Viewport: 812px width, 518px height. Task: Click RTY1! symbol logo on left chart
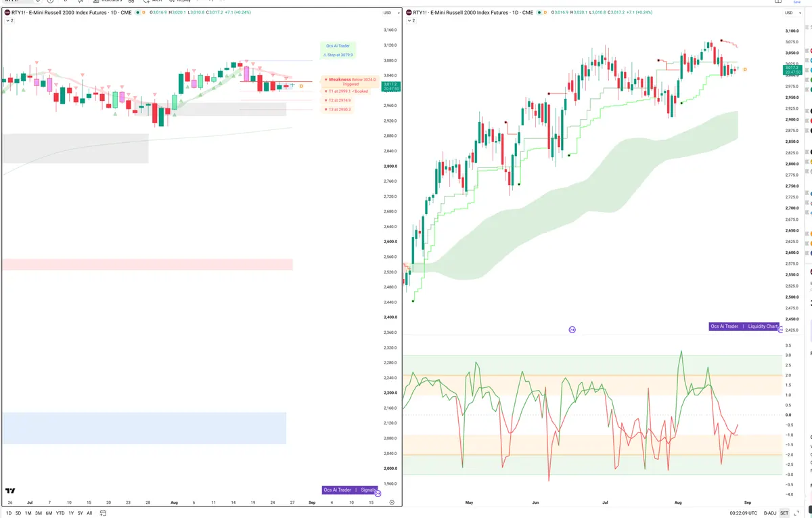pos(8,12)
